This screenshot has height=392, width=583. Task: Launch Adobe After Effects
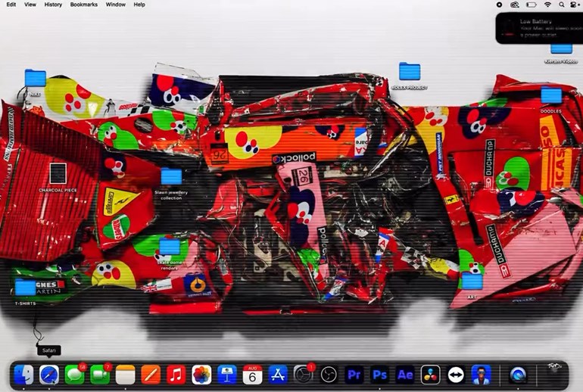pos(405,375)
